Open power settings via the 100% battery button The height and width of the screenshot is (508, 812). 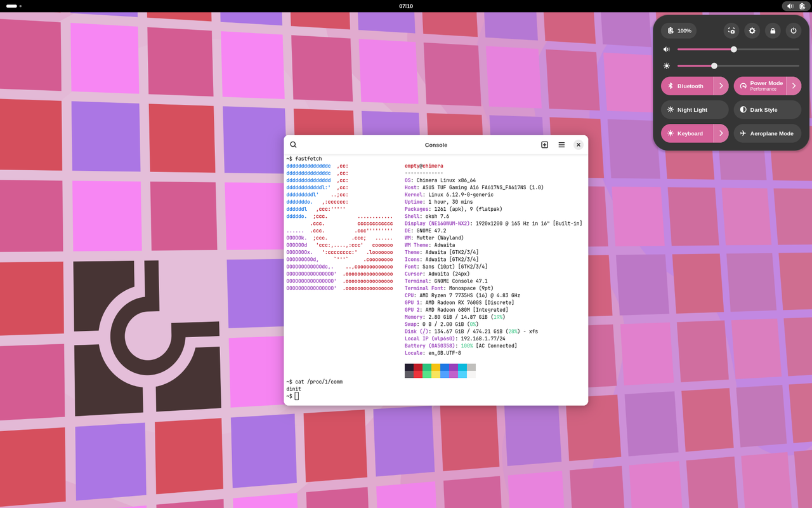coord(679,30)
